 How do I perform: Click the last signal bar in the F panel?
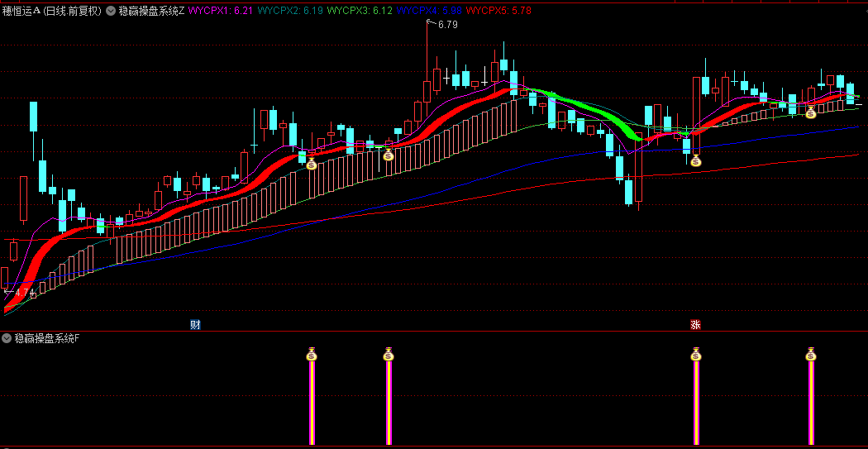pos(811,403)
